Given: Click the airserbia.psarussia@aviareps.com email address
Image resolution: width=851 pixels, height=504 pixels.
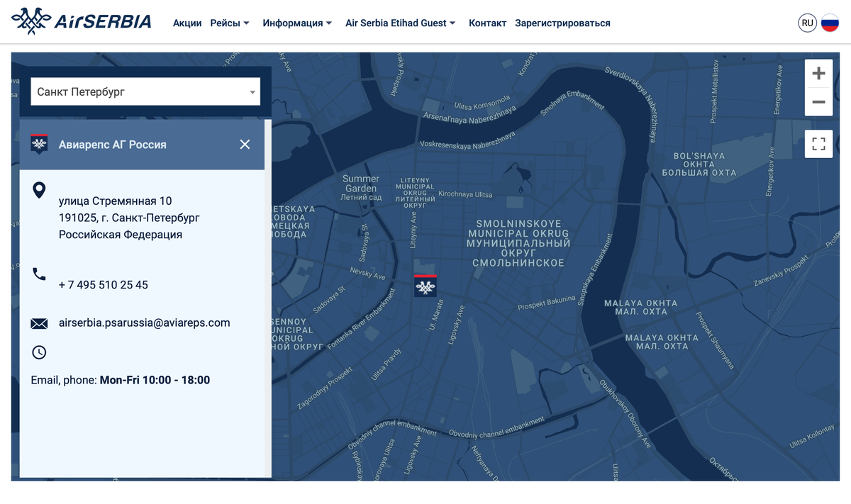Looking at the screenshot, I should click(145, 323).
